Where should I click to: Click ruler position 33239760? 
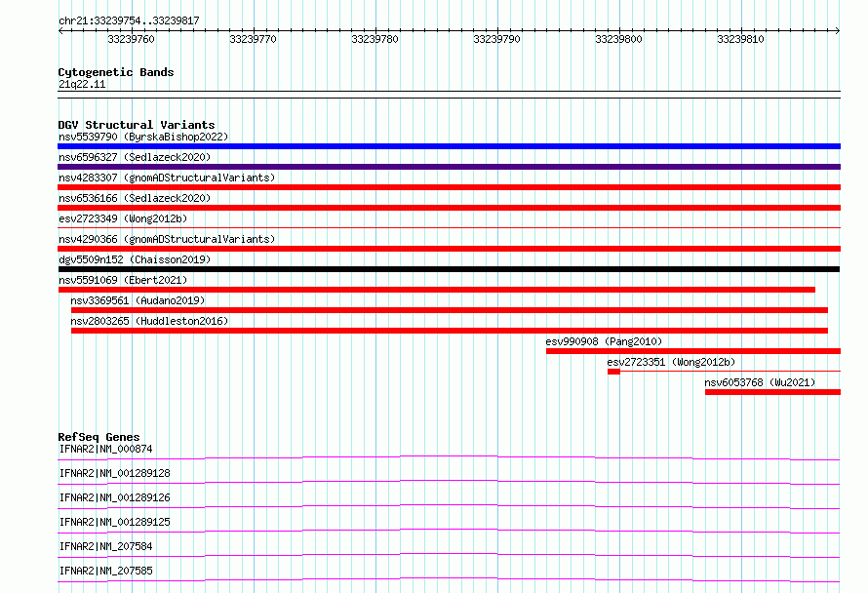(x=132, y=39)
